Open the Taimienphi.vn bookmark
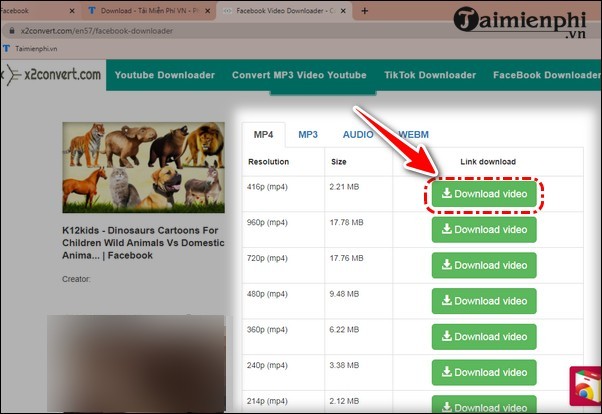 pos(31,49)
